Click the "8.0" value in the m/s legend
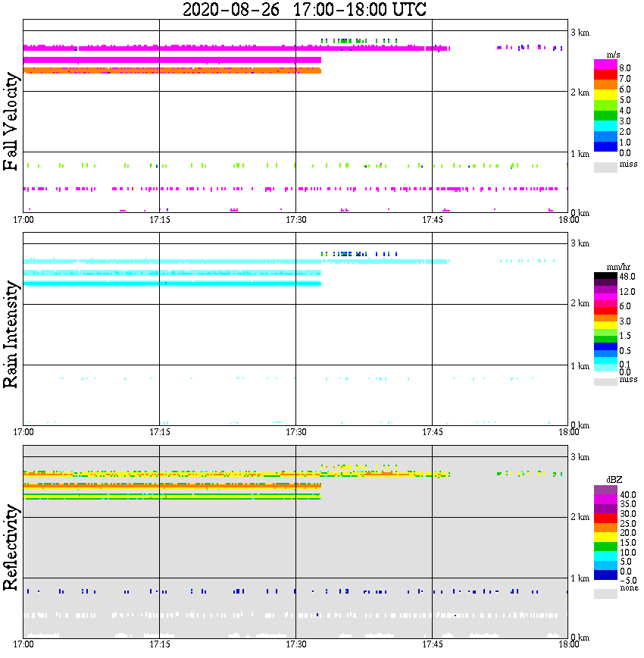 point(625,68)
